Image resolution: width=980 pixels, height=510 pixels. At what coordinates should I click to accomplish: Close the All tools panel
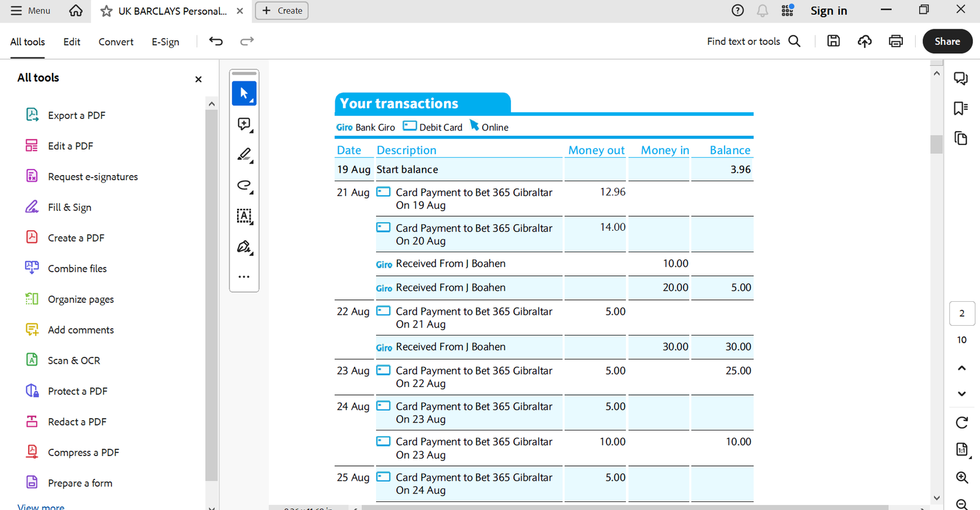(x=198, y=79)
